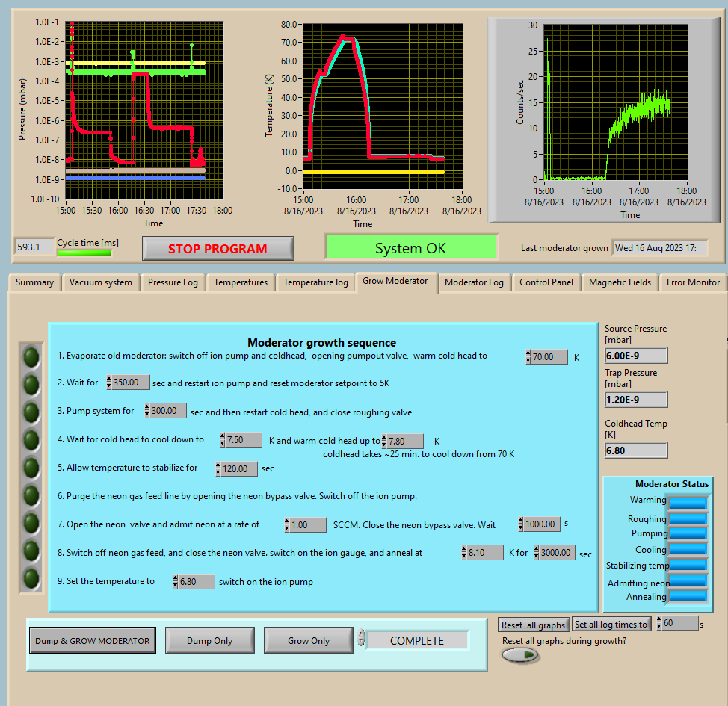The image size is (728, 706).
Task: Switch to the Temperatures tab
Action: click(x=241, y=282)
